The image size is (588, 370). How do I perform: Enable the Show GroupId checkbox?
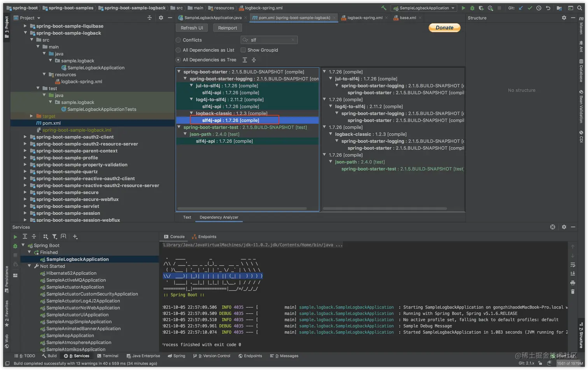pyautogui.click(x=243, y=50)
